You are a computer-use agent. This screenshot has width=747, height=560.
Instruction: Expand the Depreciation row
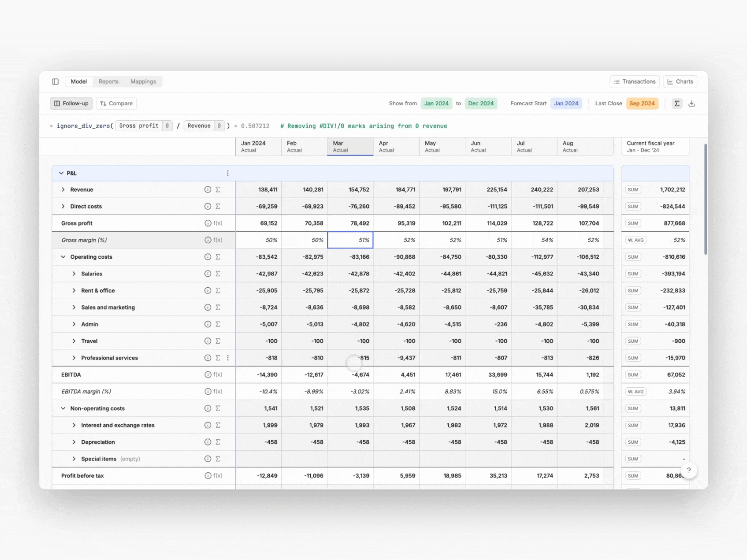[74, 442]
